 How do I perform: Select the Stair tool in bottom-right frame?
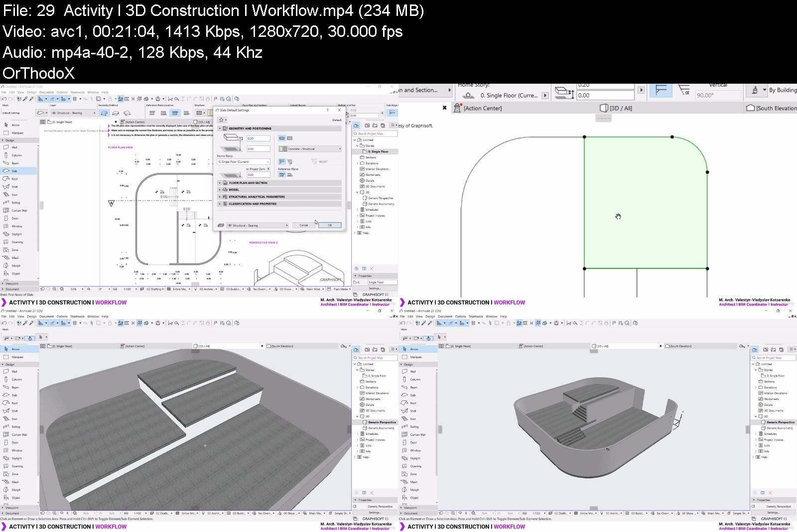[x=413, y=419]
